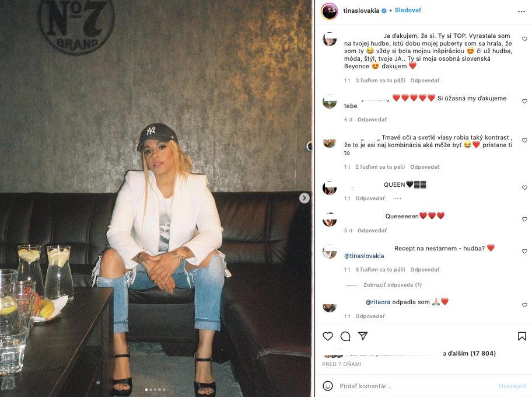Open options dots beside QUEEN comment reply

pos(398,198)
